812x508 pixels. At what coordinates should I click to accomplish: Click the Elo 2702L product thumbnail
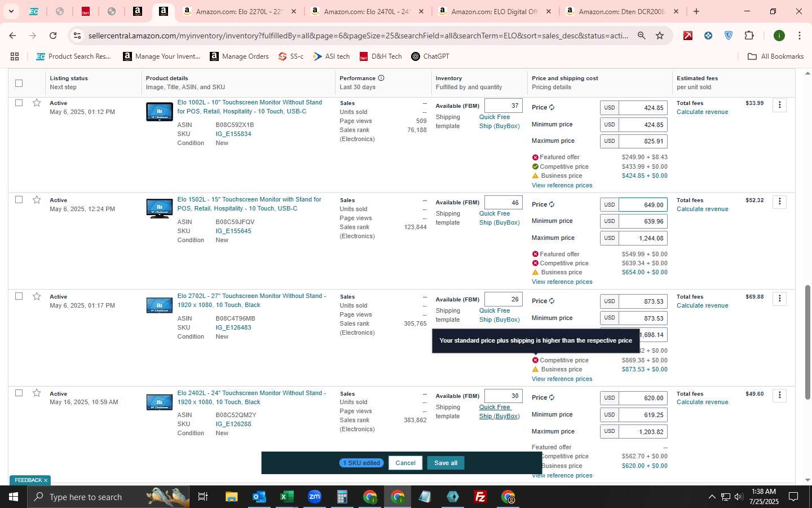160,305
